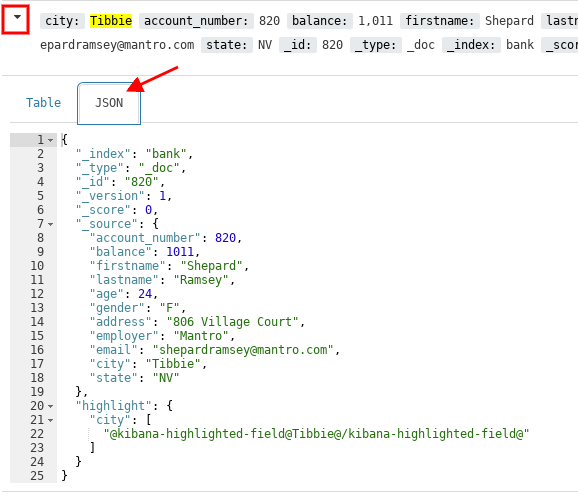Click "Shepard" in the JSON firstname line

(212, 266)
